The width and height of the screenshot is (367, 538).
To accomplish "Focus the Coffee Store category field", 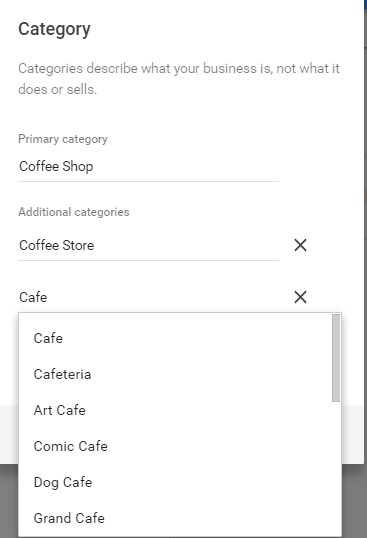I will (x=148, y=246).
